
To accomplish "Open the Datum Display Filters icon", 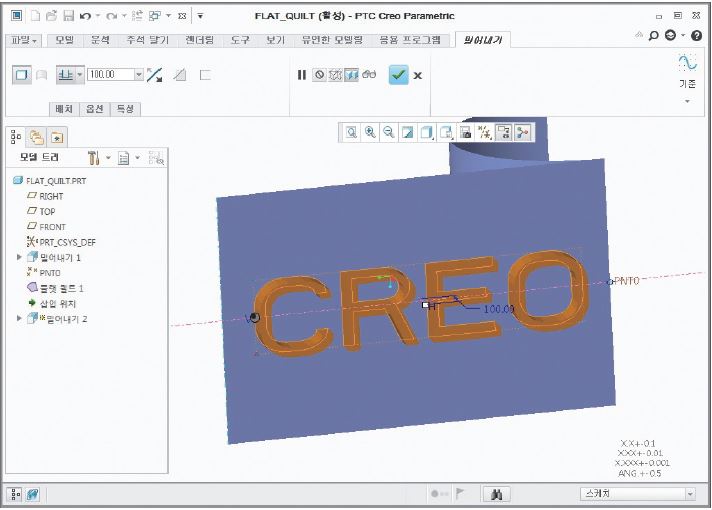I will (484, 133).
